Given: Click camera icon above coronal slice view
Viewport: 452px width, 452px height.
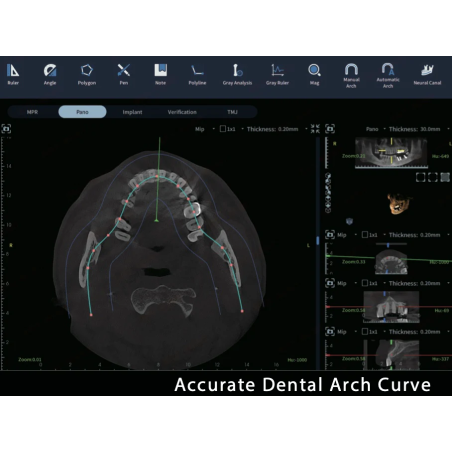Looking at the screenshot, I should point(330,283).
